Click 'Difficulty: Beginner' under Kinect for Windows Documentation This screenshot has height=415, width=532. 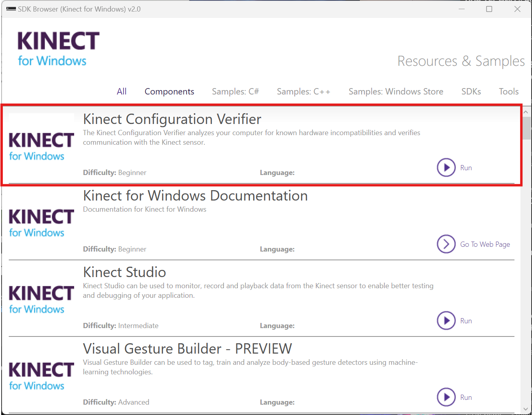click(x=115, y=249)
